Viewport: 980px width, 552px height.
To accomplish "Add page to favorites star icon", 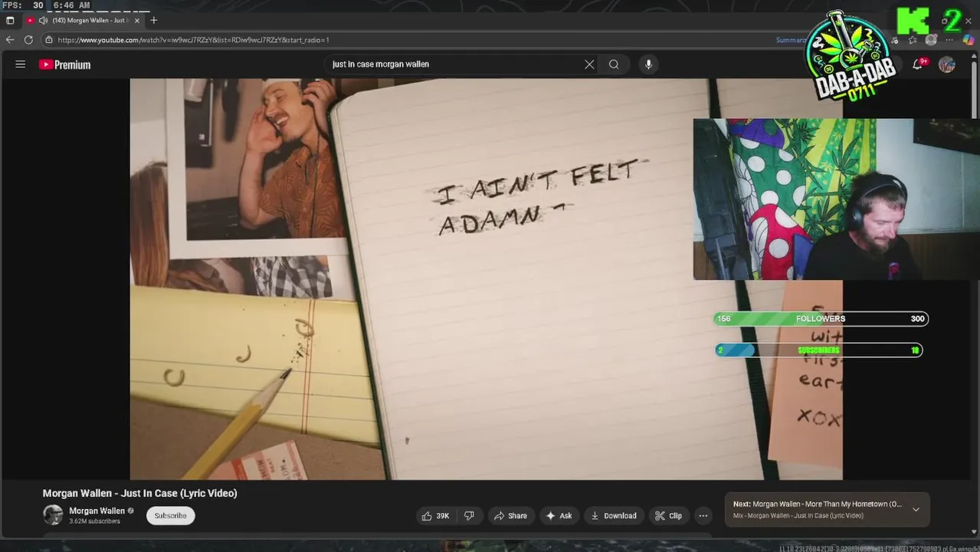I will tap(913, 40).
